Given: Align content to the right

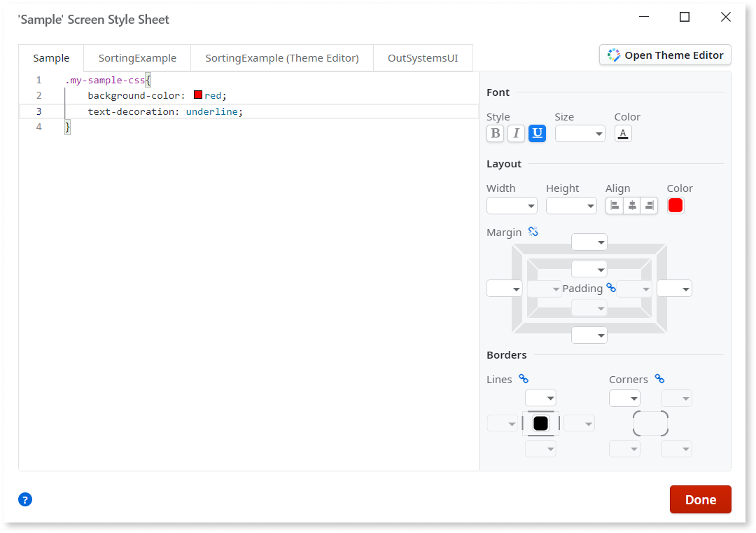Looking at the screenshot, I should click(x=649, y=205).
